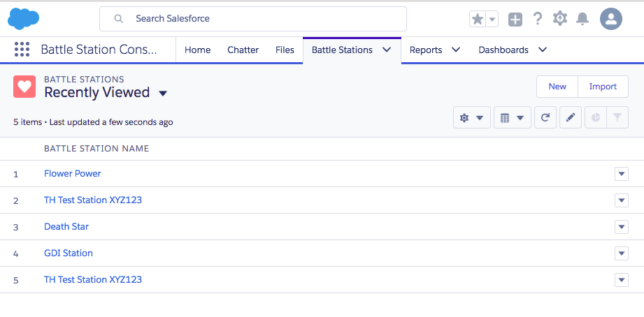
Task: Select the Battle Stations tab
Action: tap(342, 50)
